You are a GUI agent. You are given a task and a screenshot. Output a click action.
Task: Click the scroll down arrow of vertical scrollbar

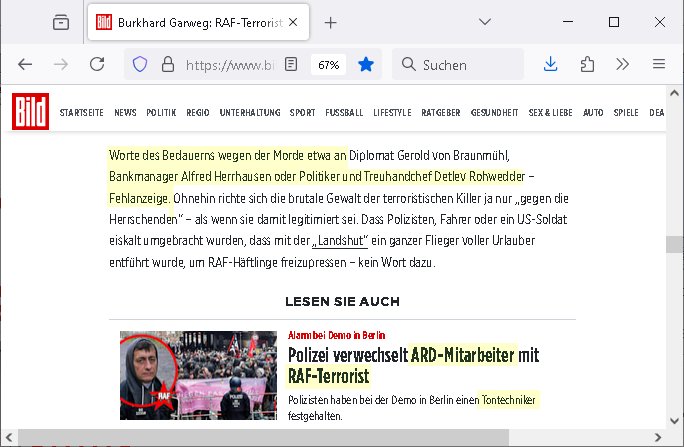(x=674, y=421)
